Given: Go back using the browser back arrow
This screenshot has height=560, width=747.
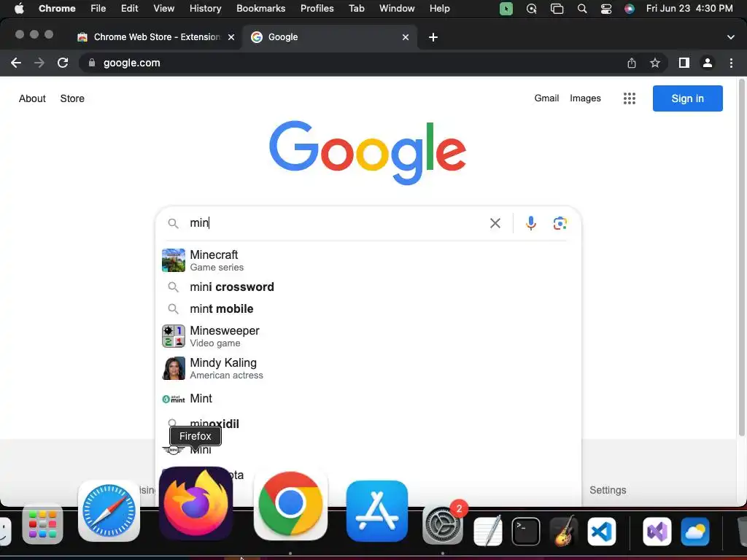Looking at the screenshot, I should (16, 63).
